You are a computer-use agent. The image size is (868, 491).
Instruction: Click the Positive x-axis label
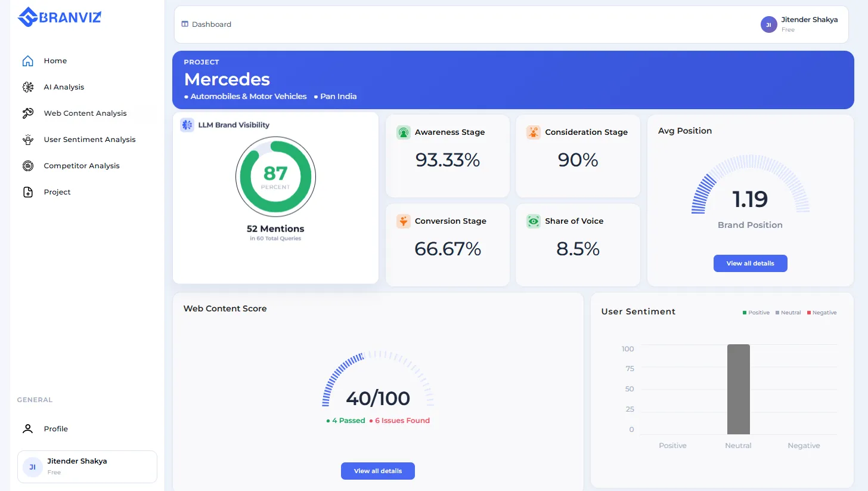pos(672,446)
